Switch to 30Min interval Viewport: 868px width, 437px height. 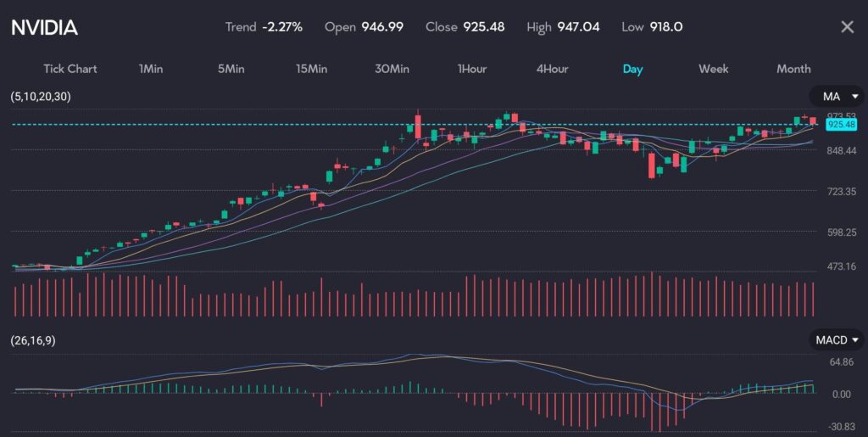coord(392,69)
